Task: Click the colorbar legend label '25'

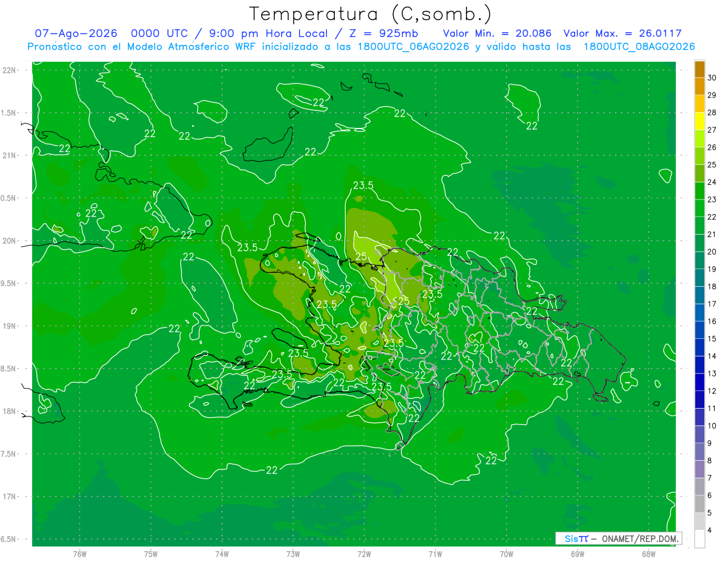Action: tap(712, 164)
